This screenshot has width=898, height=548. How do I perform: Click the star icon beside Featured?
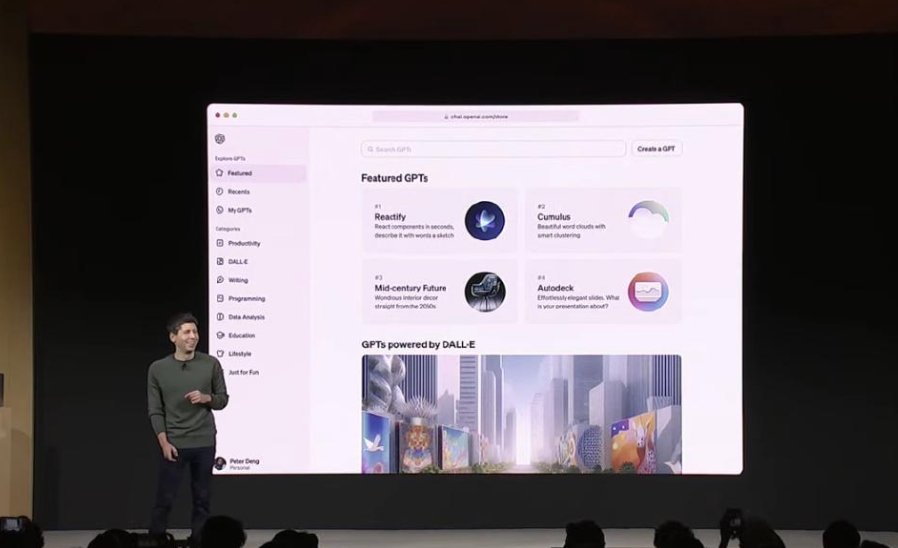[220, 173]
